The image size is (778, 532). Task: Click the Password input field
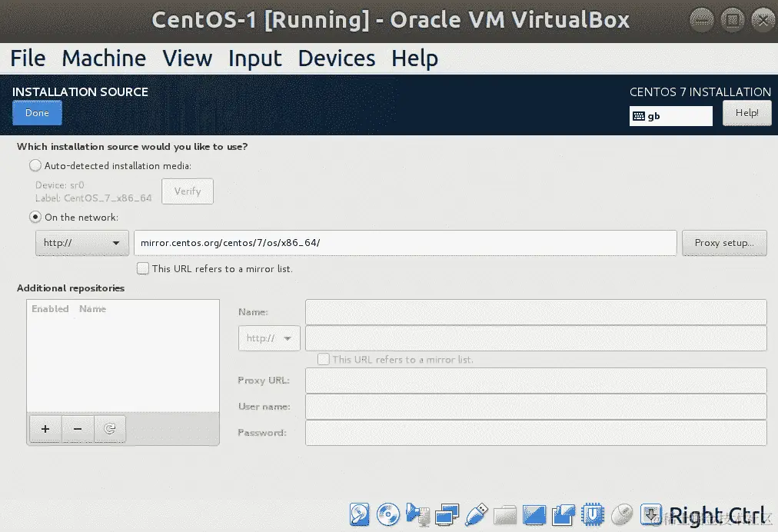[x=536, y=433]
